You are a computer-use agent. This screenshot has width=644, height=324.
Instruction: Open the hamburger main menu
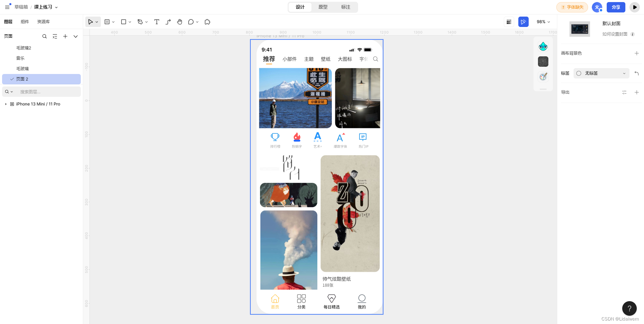point(7,7)
